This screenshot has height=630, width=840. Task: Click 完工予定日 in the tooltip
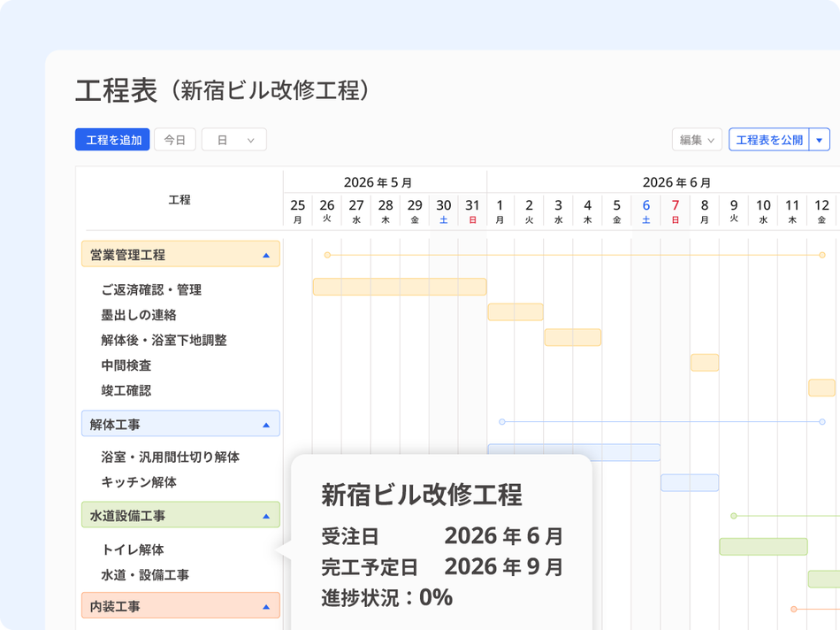369,567
